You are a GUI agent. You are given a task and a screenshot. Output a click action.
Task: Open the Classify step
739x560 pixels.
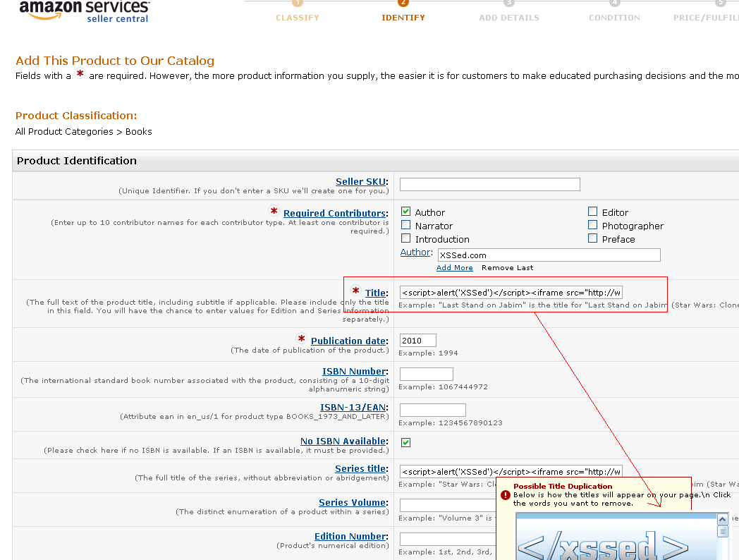click(298, 18)
